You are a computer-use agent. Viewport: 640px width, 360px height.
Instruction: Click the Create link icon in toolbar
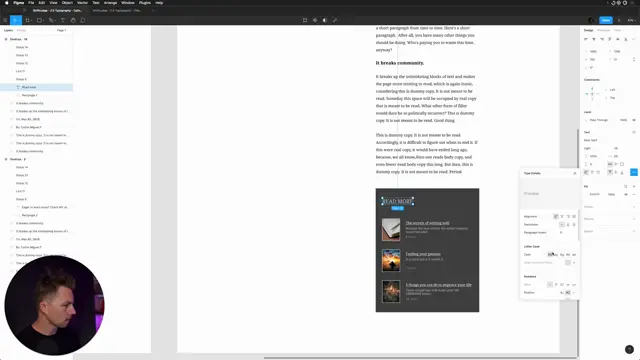click(x=335, y=20)
